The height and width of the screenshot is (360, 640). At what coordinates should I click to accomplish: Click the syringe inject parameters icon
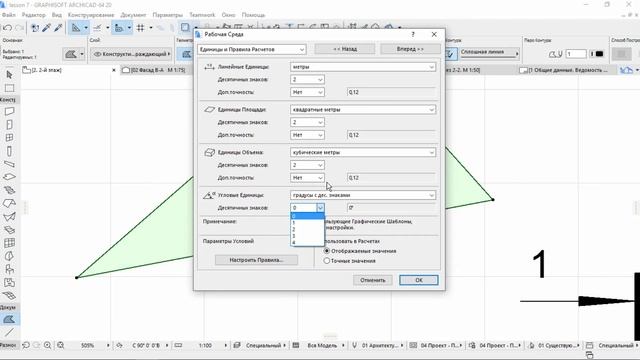(x=58, y=28)
